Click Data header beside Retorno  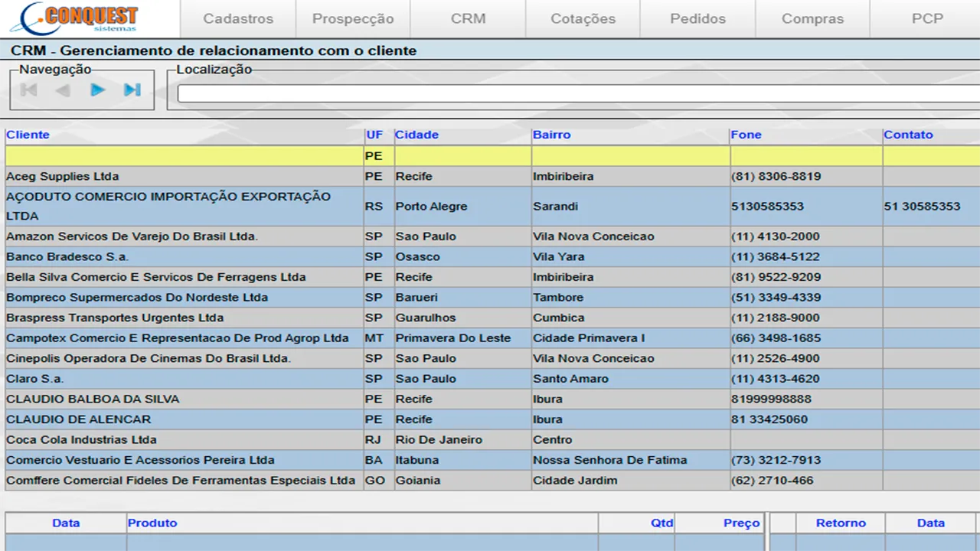pyautogui.click(x=931, y=523)
